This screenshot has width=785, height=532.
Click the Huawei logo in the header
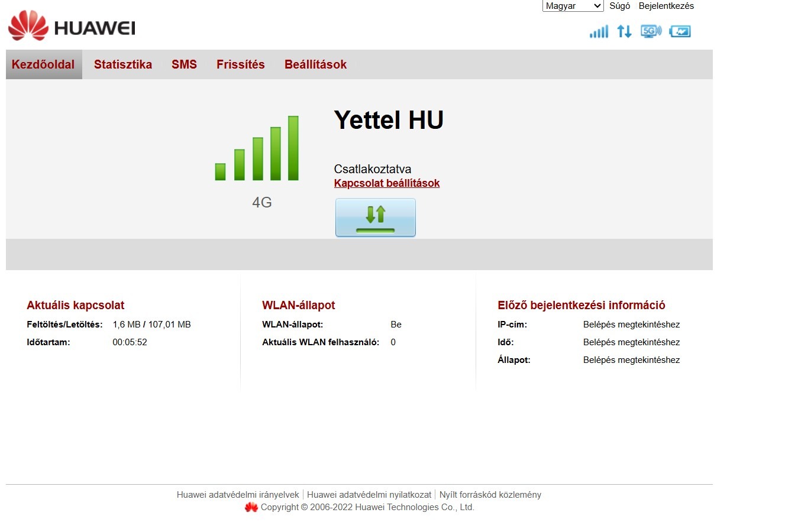pos(72,26)
